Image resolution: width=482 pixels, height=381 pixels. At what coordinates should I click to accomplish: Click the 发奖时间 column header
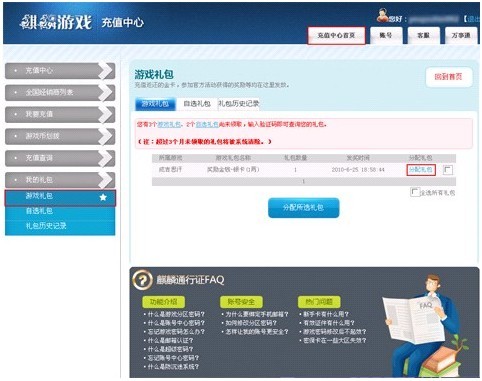tap(358, 158)
